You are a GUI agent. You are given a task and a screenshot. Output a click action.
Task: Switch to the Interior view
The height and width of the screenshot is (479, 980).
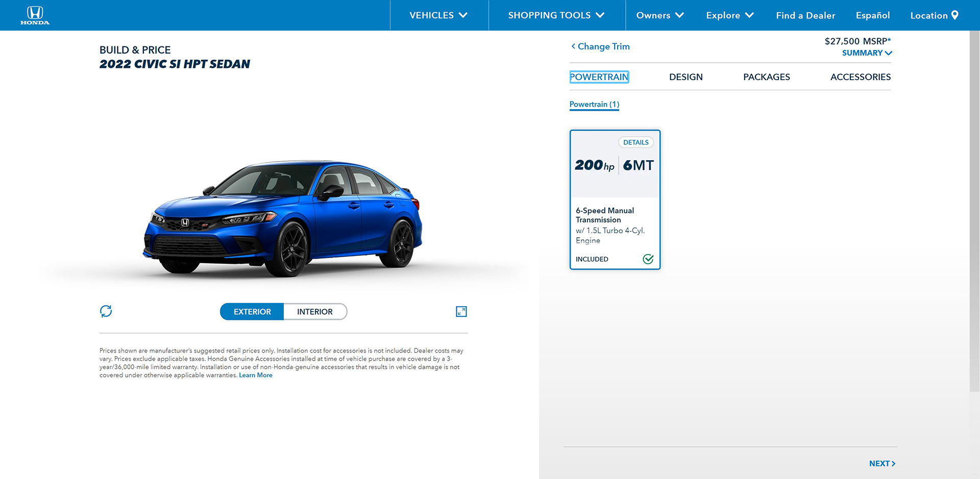coord(315,312)
